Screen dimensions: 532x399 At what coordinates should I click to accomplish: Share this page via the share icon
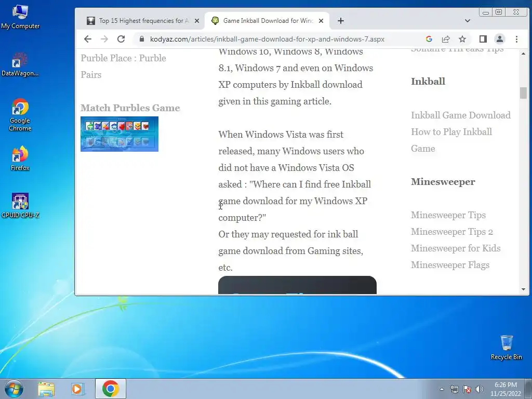(x=445, y=39)
